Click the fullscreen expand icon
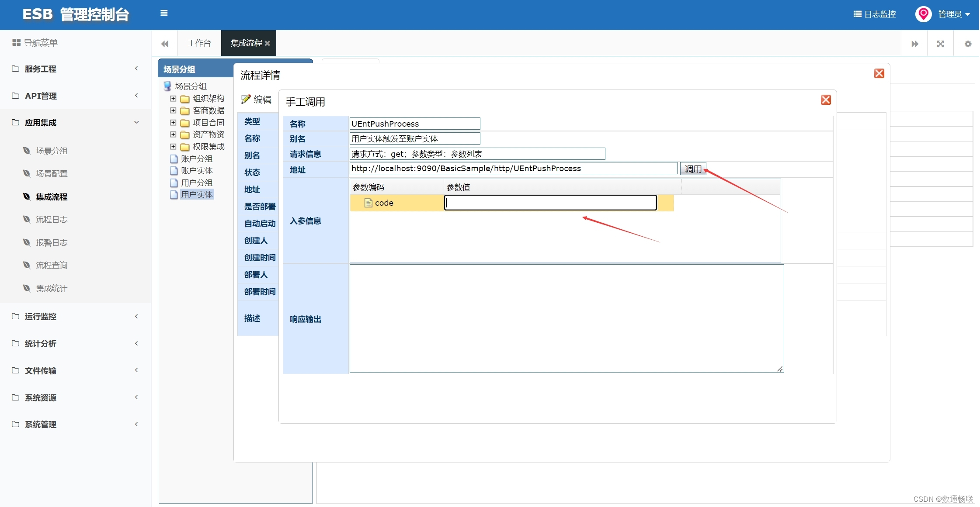The image size is (980, 507). [x=941, y=44]
